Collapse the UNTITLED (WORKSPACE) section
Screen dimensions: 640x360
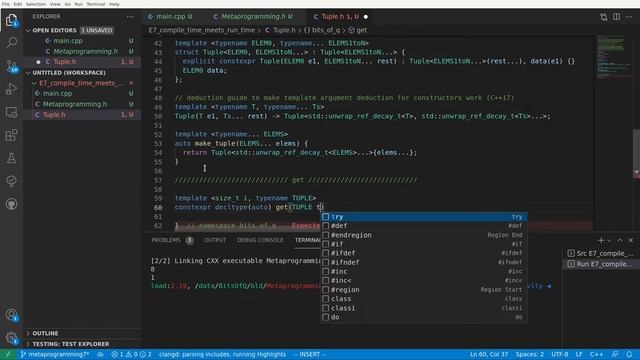pos(82,73)
